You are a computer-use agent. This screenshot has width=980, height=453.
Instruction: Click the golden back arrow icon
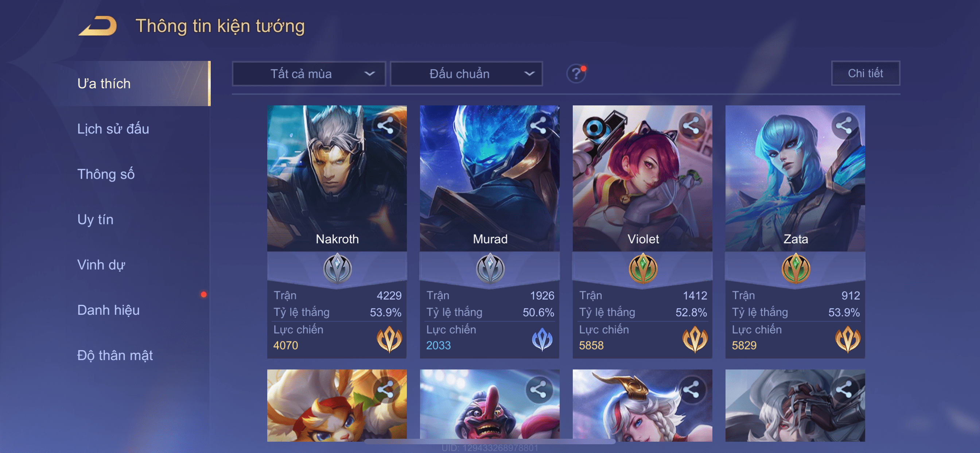tap(98, 26)
